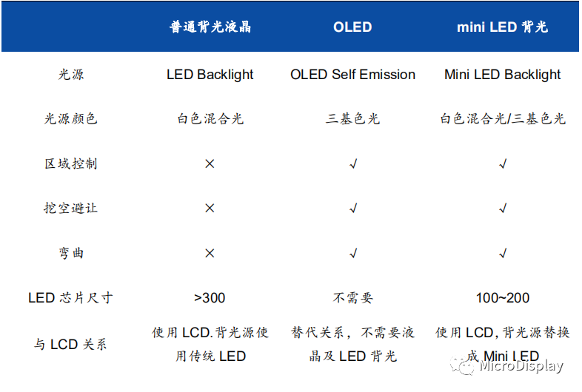Click the Mini LED Backlight cell
Viewport: 582px width, 392px height.
(x=503, y=75)
